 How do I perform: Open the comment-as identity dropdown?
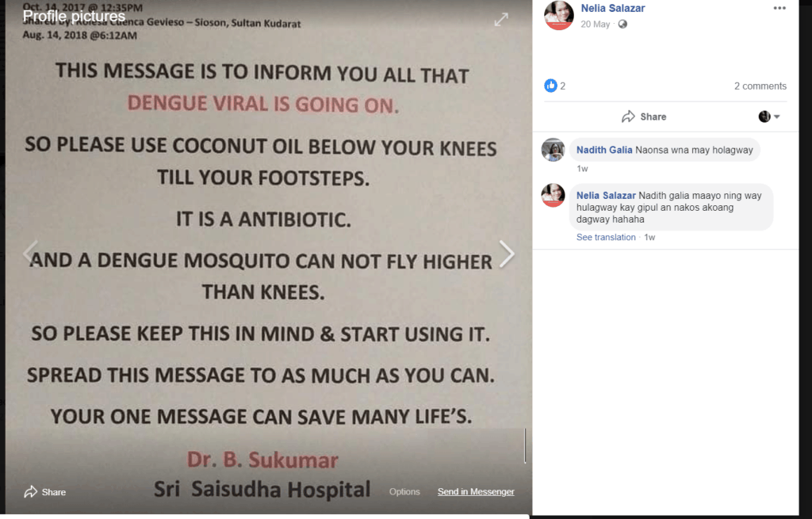pos(769,116)
